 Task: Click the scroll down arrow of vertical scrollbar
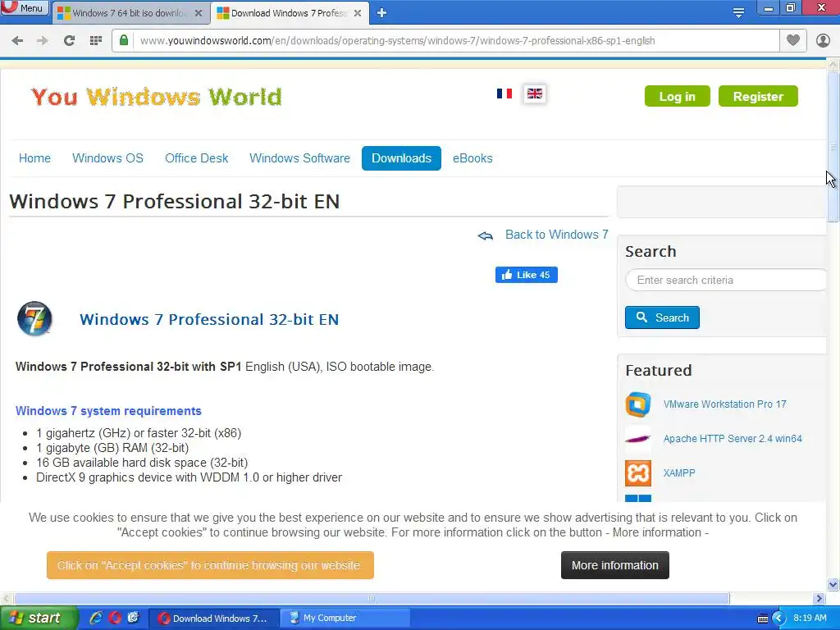[833, 584]
